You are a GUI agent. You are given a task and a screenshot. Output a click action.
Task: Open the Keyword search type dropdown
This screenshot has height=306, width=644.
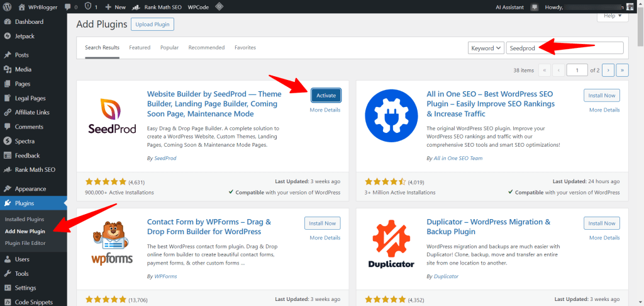click(x=486, y=48)
